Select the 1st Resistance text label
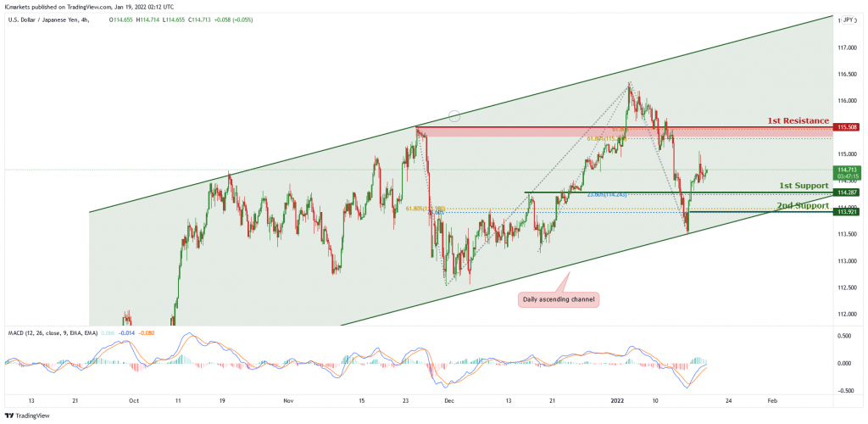Screen dimensions: 868x424 [798, 120]
